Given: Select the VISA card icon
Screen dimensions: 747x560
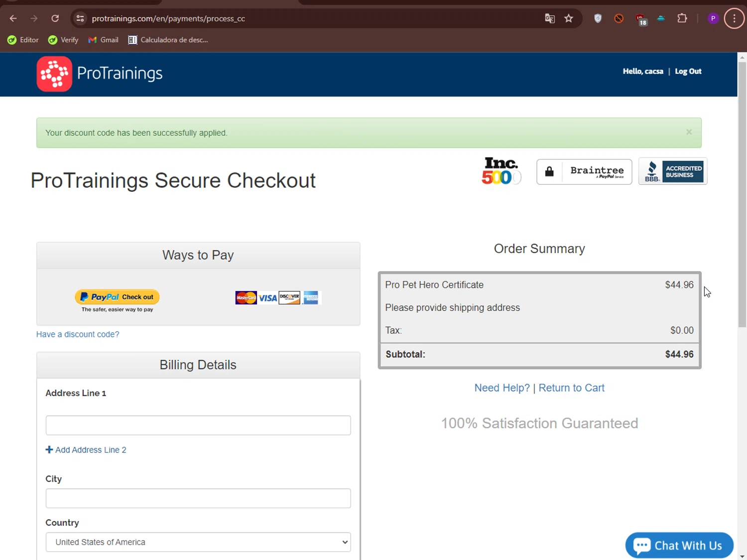Looking at the screenshot, I should point(268,298).
